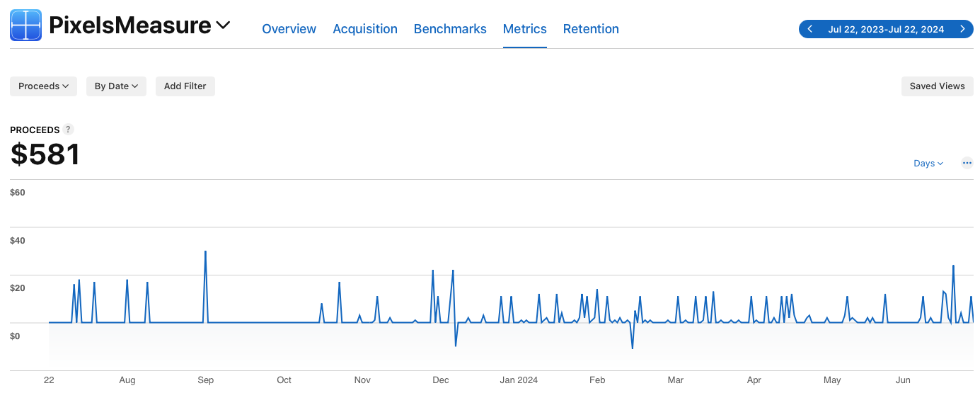Expand the PixelsMeasure app switcher chevron
980x410 pixels.
pos(223,25)
